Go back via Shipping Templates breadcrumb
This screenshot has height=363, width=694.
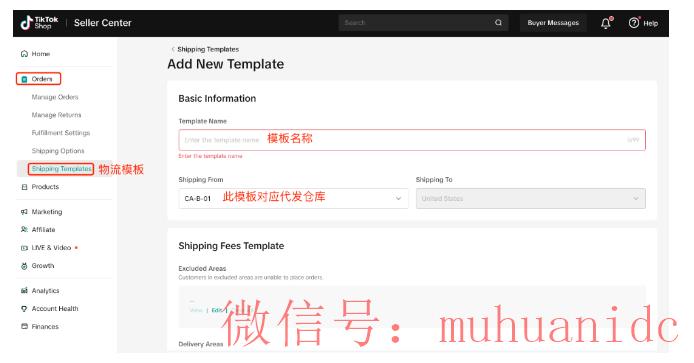(208, 49)
